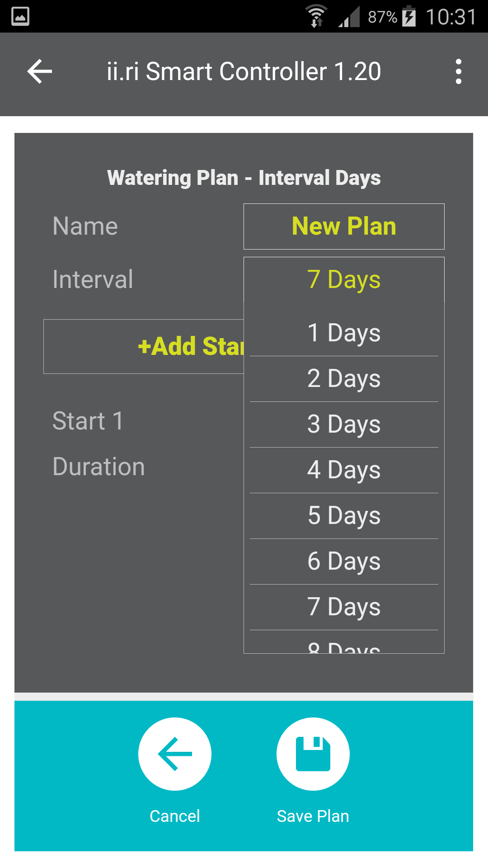Tap the battery charging icon
The width and height of the screenshot is (488, 868).
tap(409, 16)
